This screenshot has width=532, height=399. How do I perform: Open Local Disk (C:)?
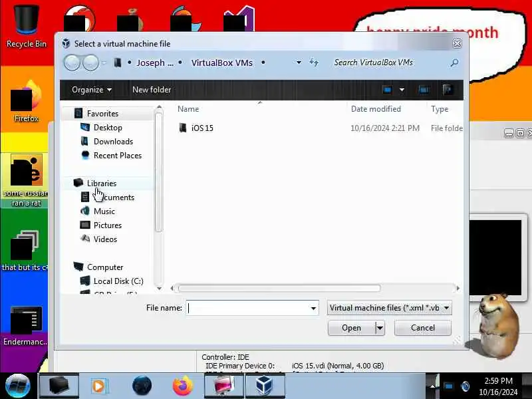coord(118,281)
